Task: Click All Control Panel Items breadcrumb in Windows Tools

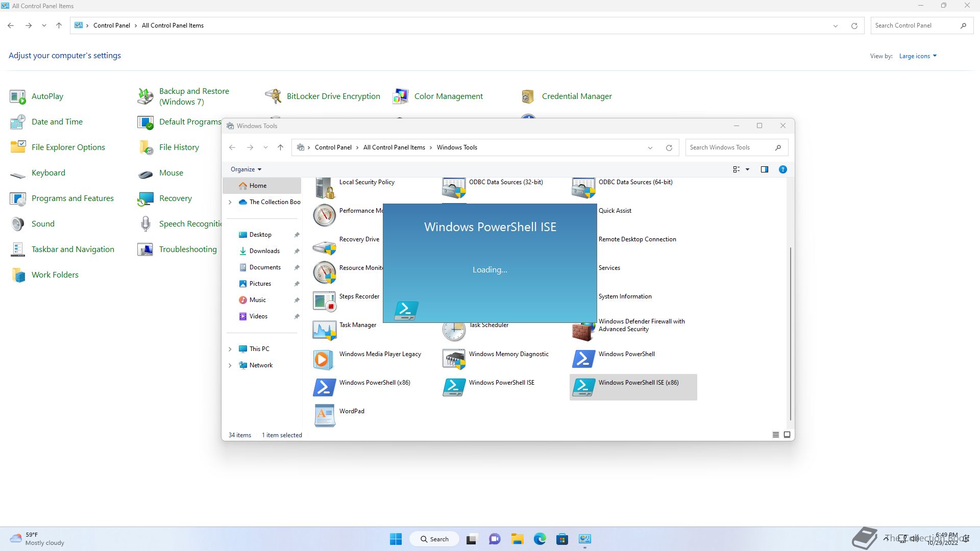Action: coord(394,147)
